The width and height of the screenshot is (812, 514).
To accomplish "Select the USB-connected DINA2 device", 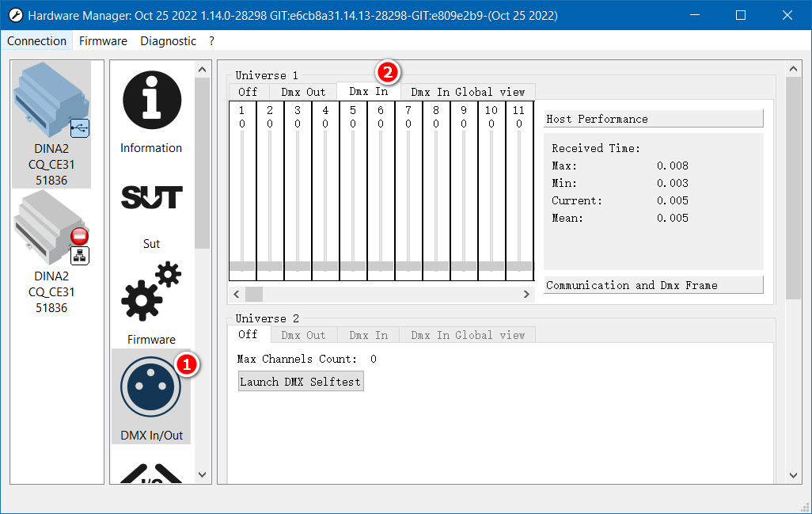I will 52,124.
